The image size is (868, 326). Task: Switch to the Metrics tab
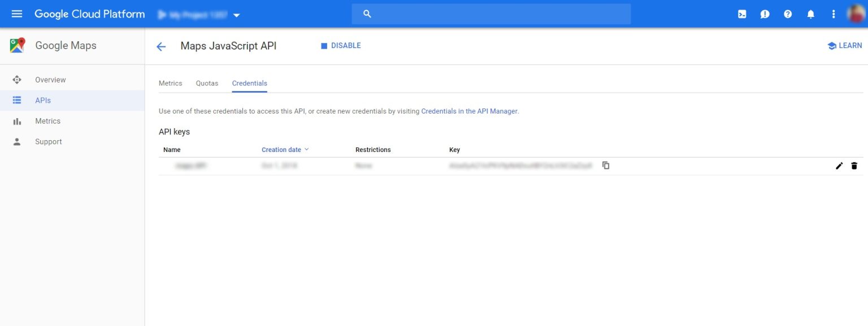170,83
